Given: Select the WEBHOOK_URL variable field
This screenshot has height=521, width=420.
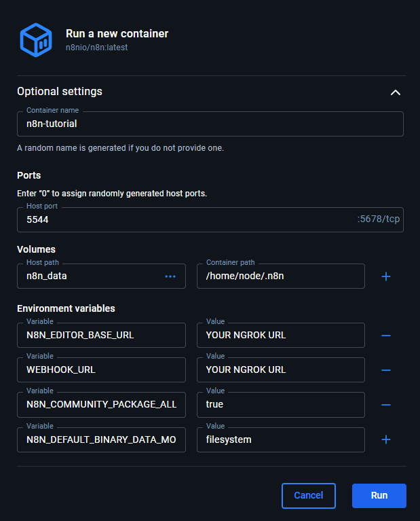Looking at the screenshot, I should coord(101,370).
